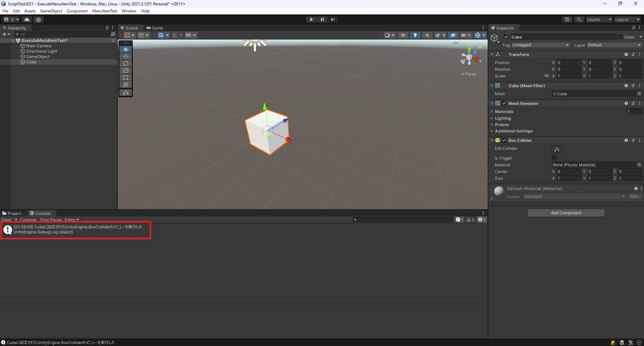The height and width of the screenshot is (346, 644).
Task: Toggle scene lighting with the bulb icon
Action: point(415,35)
